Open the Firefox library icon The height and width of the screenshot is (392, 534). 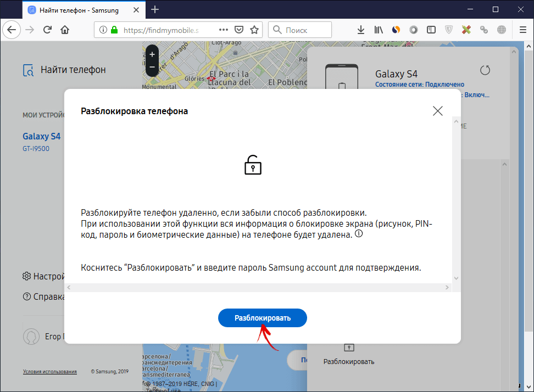(x=379, y=30)
